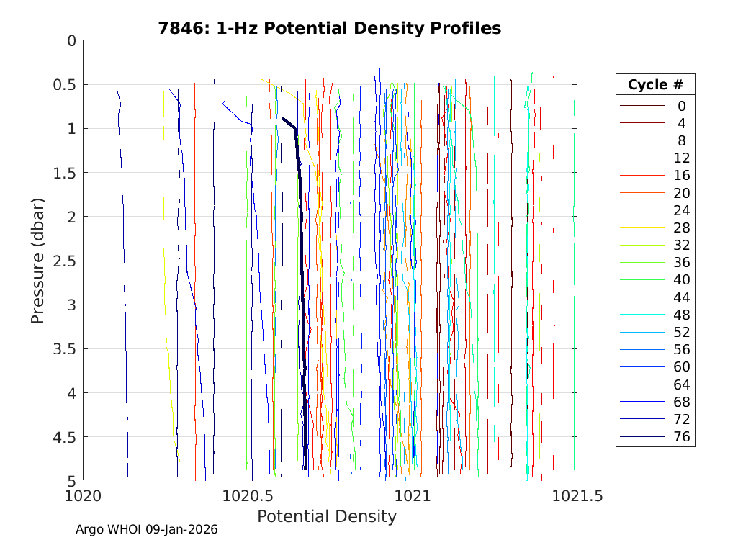Click legend entry labeled 64
The image size is (756, 540).
654,384
